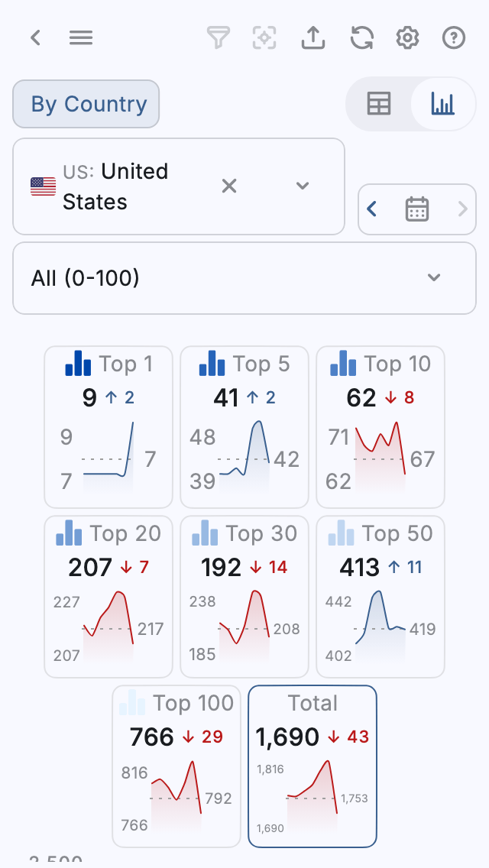
Task: Switch to the chart view toggle
Action: click(442, 103)
